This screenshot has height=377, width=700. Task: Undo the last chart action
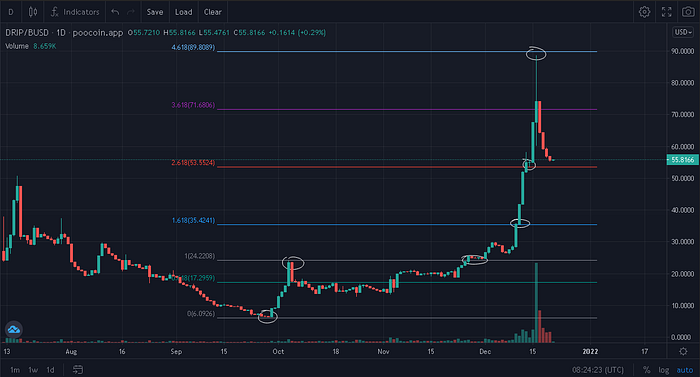pyautogui.click(x=115, y=12)
